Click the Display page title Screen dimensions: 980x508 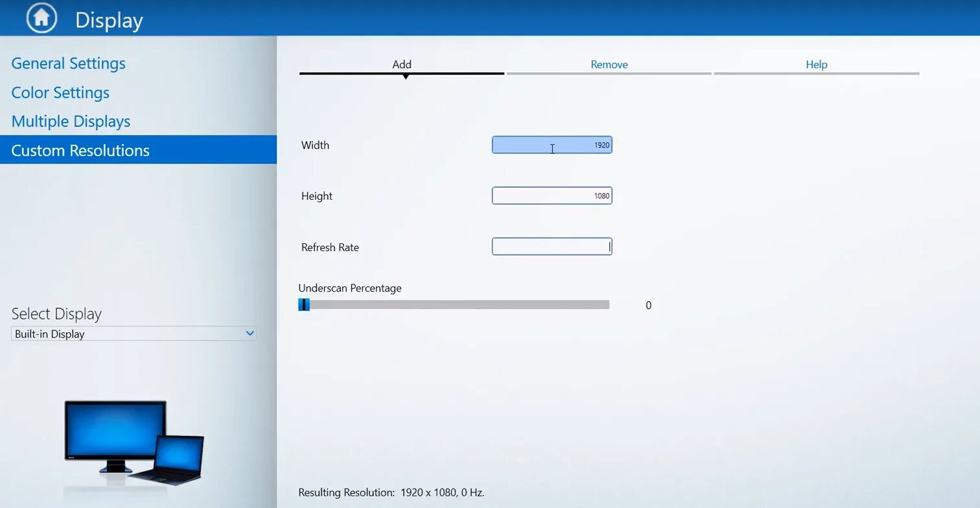coord(109,20)
